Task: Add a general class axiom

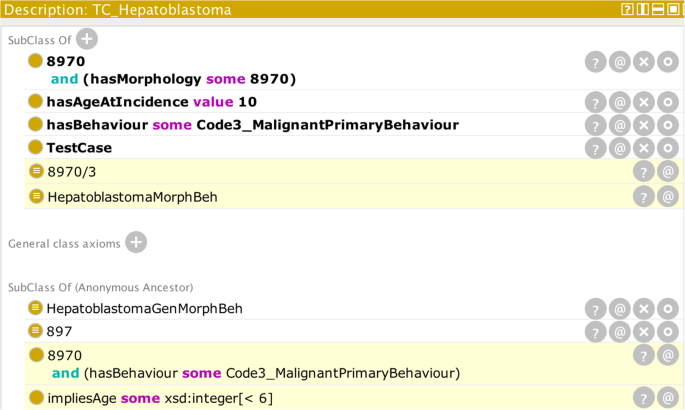Action: coord(136,242)
